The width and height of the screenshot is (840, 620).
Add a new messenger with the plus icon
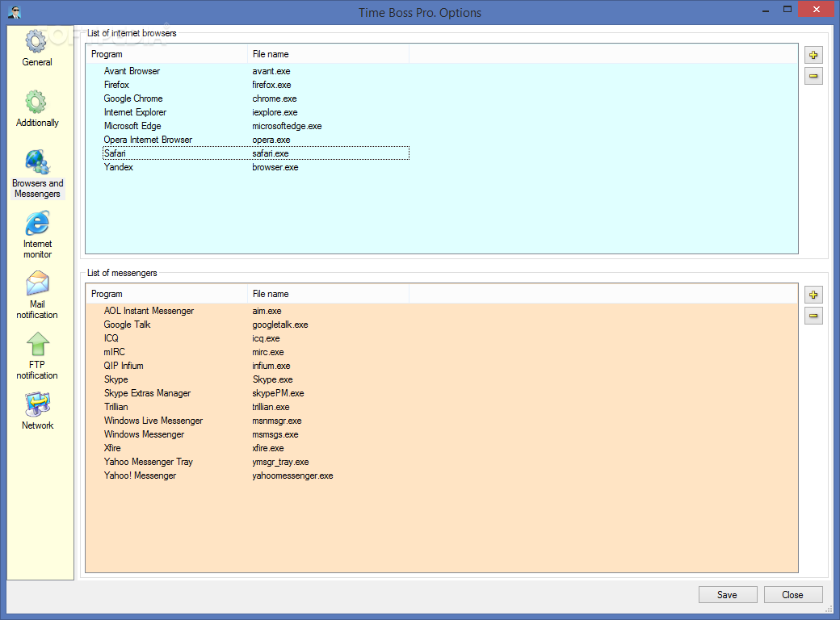pyautogui.click(x=813, y=295)
